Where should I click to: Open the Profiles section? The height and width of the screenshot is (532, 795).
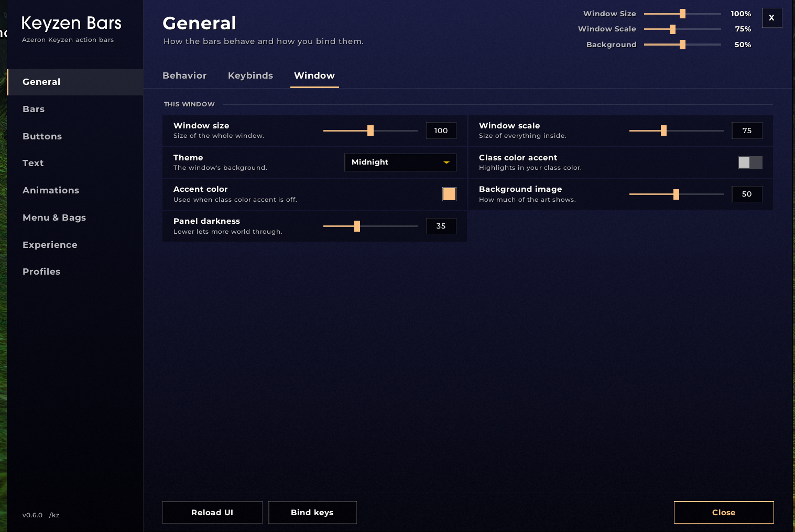[75, 272]
